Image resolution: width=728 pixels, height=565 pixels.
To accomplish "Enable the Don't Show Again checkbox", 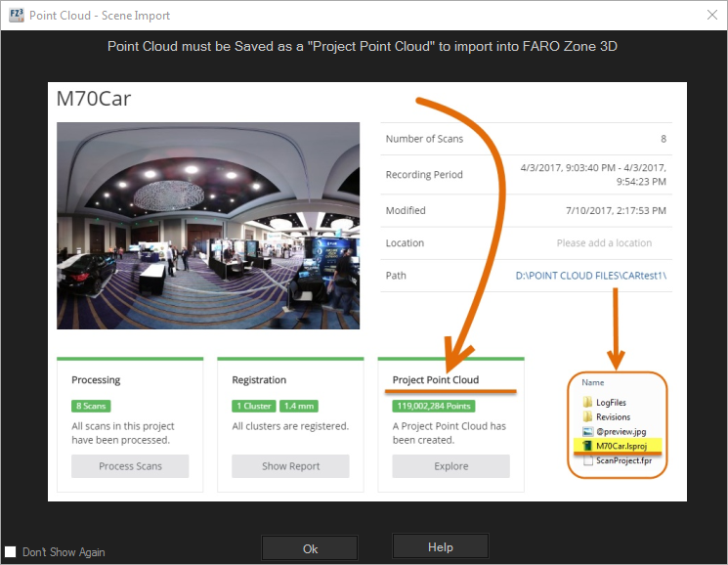I will (x=10, y=551).
